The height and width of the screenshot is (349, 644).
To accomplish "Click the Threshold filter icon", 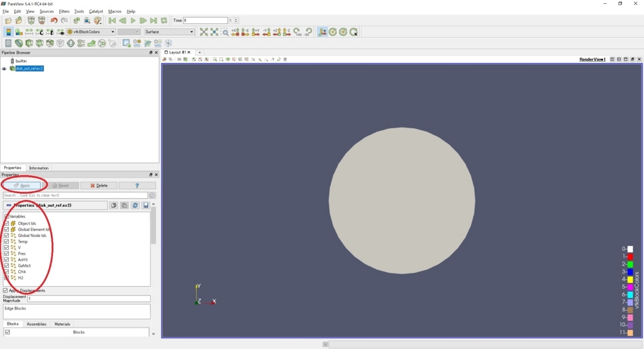I will click(50, 43).
